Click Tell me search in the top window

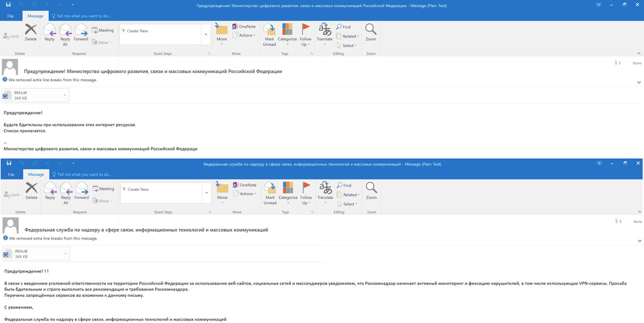[x=82, y=16]
